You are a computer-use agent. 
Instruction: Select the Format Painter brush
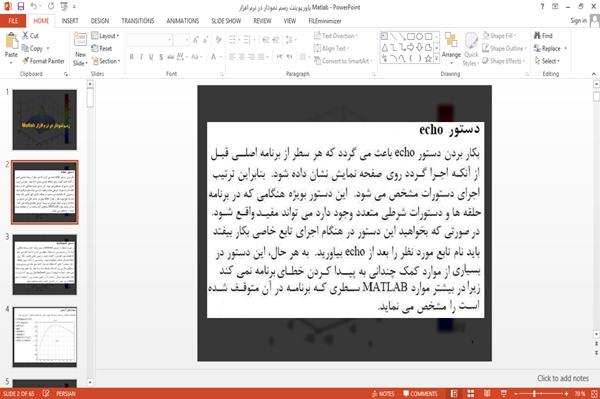(26, 60)
